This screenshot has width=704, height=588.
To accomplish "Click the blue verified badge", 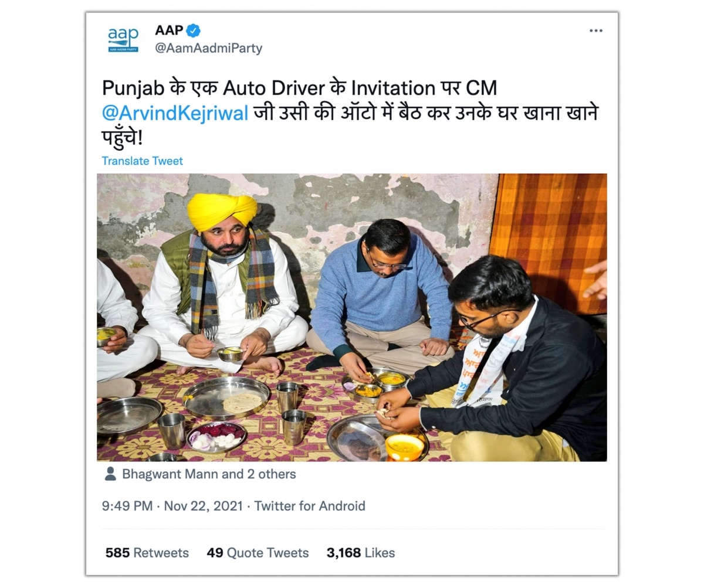I will coord(193,30).
